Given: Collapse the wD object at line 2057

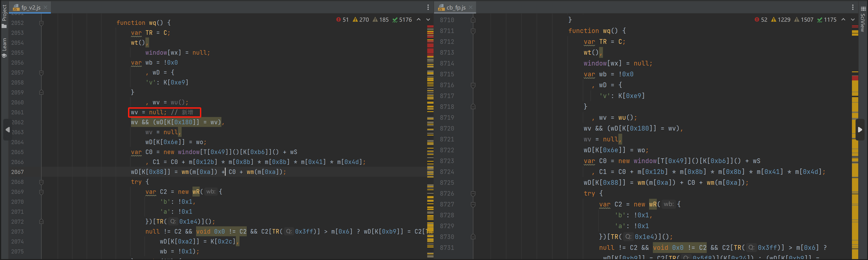Looking at the screenshot, I should [41, 73].
